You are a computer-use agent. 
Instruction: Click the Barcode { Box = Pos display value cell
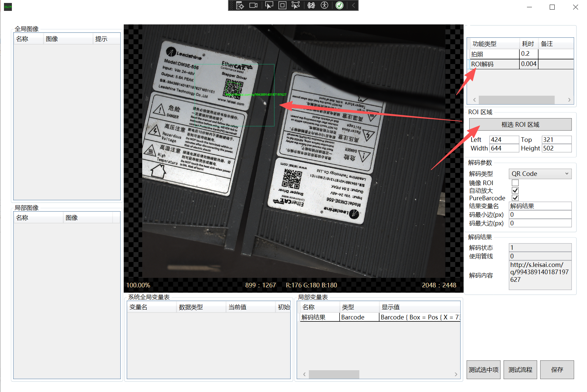[x=420, y=317]
